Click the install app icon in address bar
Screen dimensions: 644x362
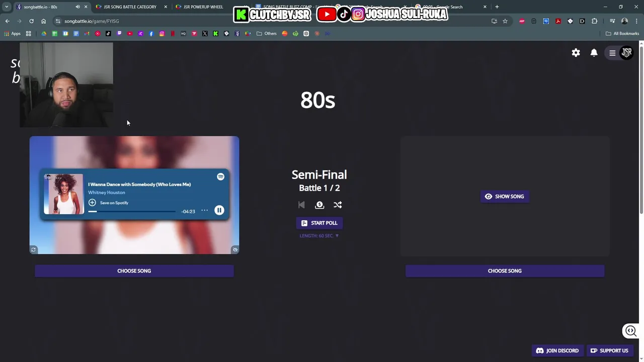coord(494,21)
